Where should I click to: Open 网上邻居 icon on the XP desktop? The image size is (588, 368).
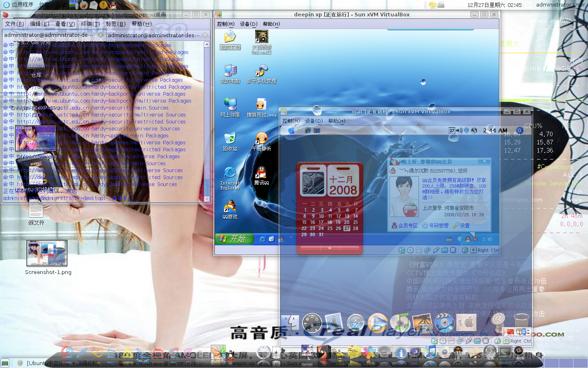230,108
